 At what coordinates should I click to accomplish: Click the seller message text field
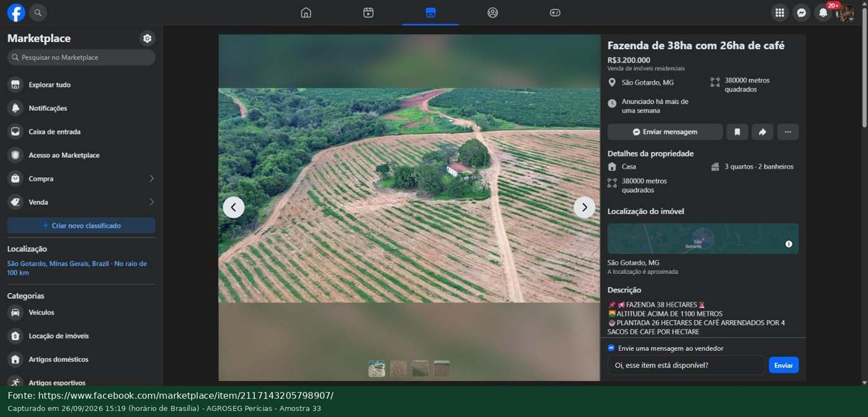(686, 365)
